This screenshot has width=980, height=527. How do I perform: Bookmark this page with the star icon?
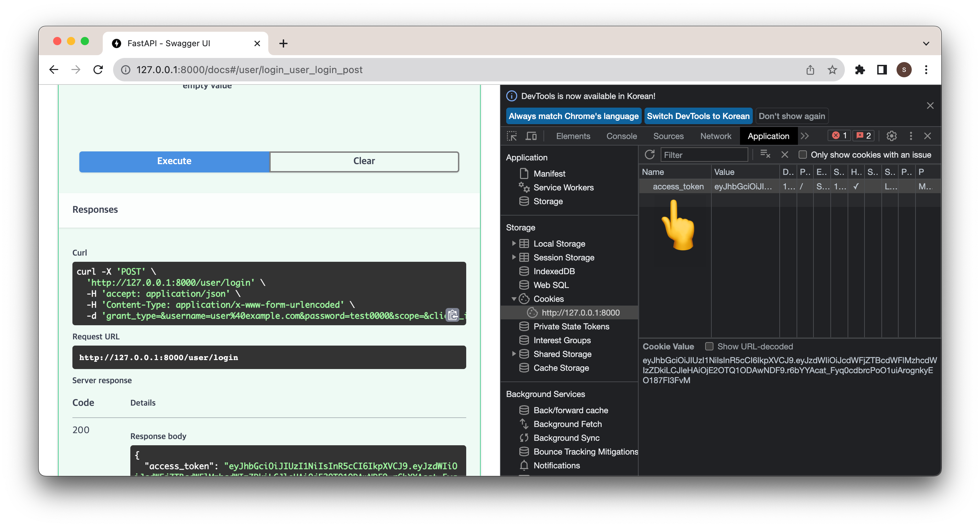832,70
